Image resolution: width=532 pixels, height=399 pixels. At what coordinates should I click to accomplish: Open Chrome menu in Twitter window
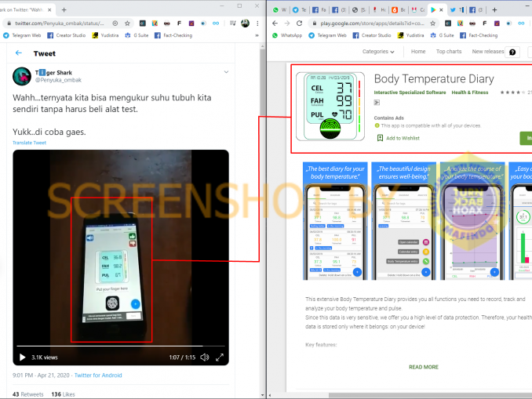pos(257,24)
